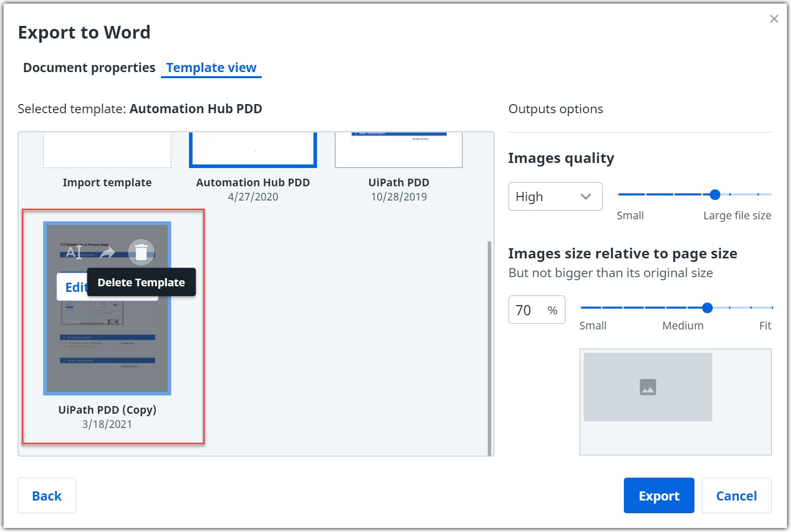The width and height of the screenshot is (791, 532).
Task: Select the UiPath PDD template thumbnail
Action: 399,150
